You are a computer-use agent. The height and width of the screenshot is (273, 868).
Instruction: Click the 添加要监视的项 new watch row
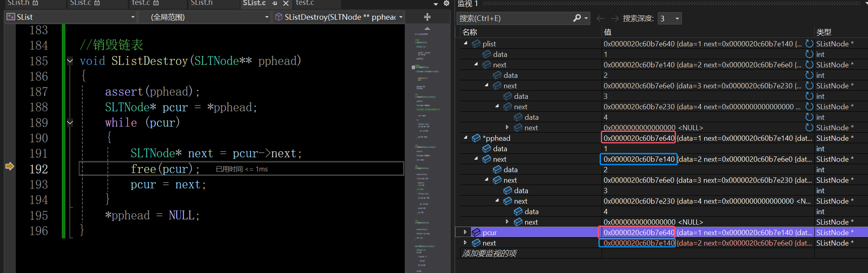(x=489, y=253)
